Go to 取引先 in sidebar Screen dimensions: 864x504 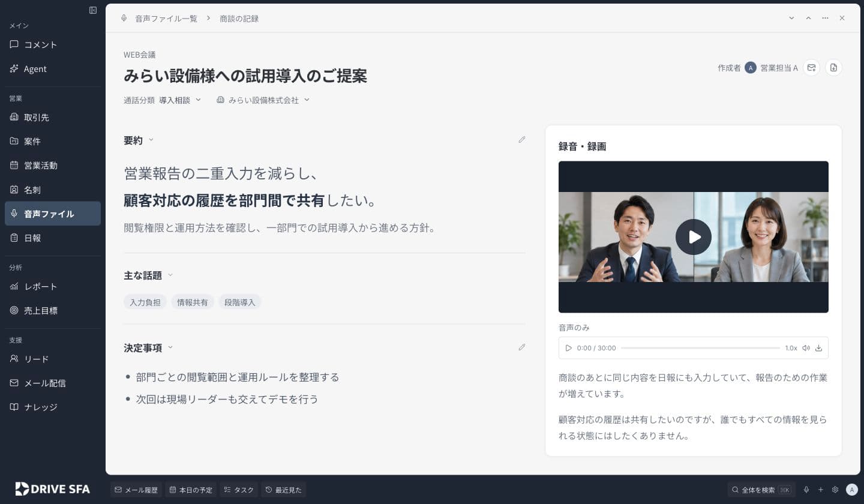(x=53, y=118)
